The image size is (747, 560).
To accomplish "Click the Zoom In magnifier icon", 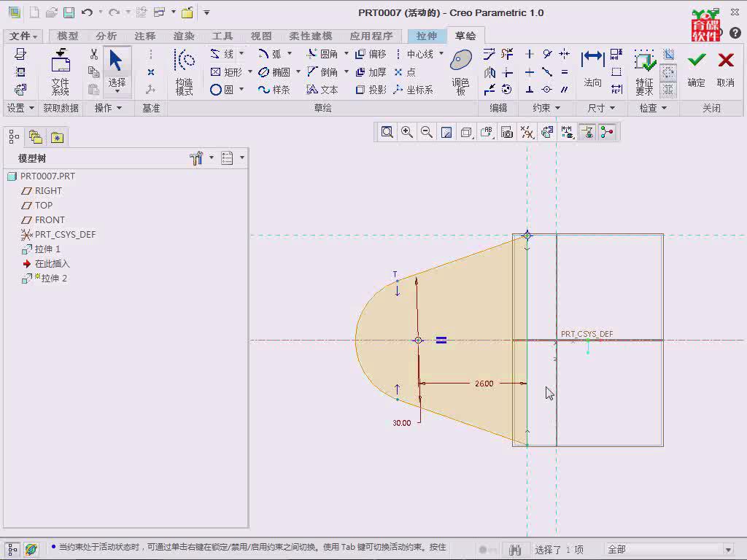I will 407,132.
